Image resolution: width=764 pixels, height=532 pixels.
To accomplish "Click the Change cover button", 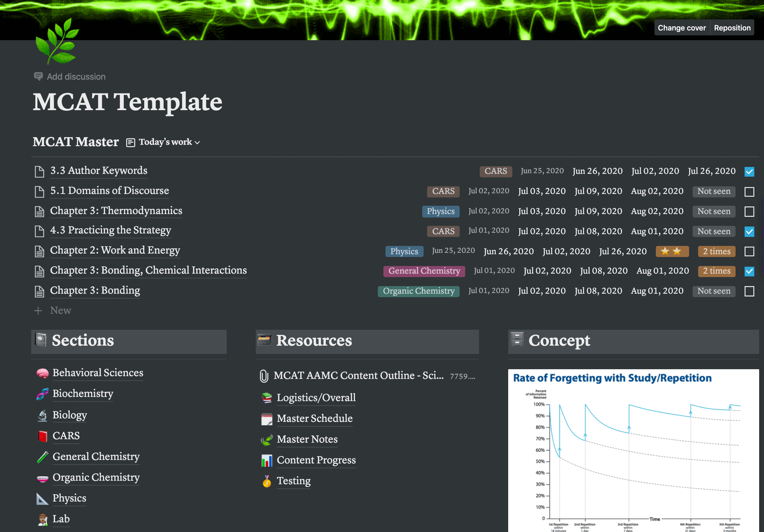I will [681, 28].
